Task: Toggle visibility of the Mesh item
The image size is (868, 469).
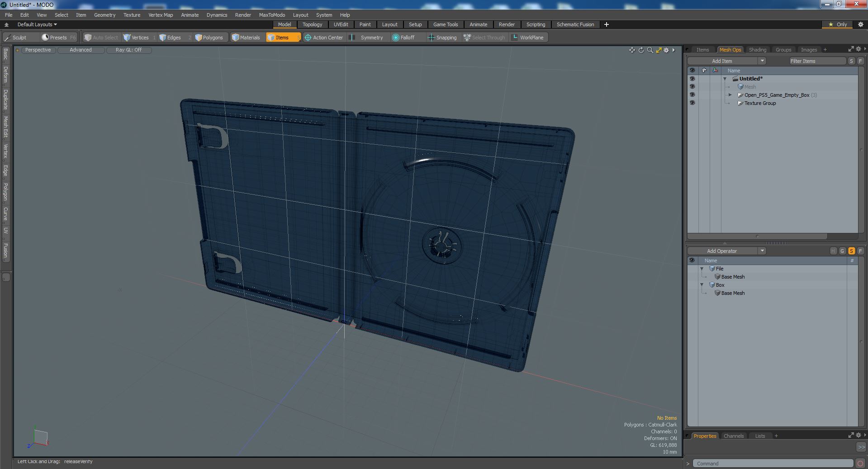Action: coord(692,87)
